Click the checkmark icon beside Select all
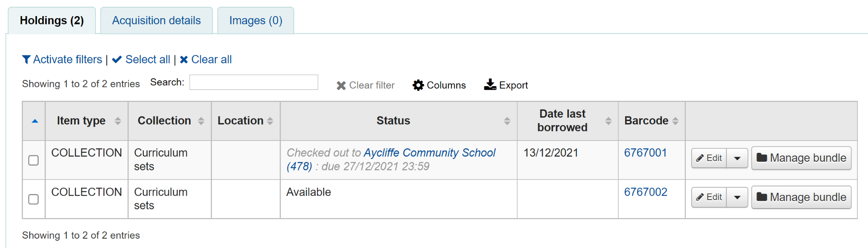Image resolution: width=868 pixels, height=248 pixels. (x=117, y=59)
